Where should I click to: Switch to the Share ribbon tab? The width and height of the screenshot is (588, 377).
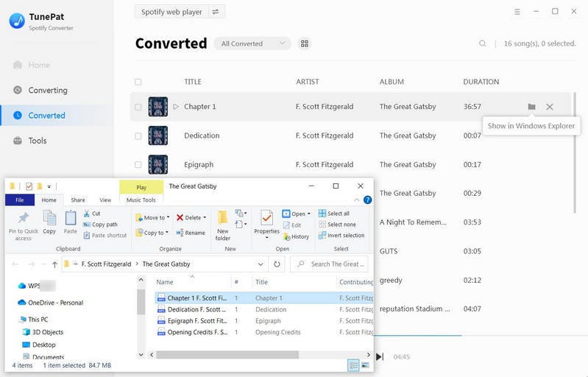click(x=78, y=200)
